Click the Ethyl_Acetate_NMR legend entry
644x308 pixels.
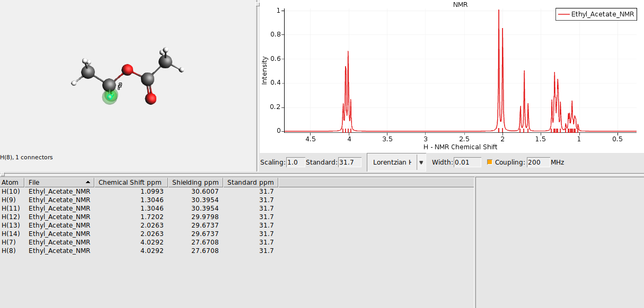tap(601, 15)
